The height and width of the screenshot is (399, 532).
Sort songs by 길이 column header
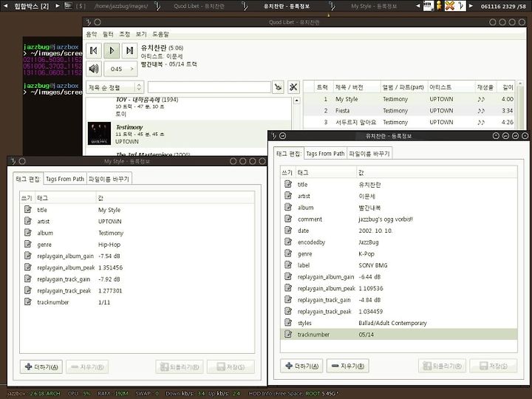(x=508, y=87)
